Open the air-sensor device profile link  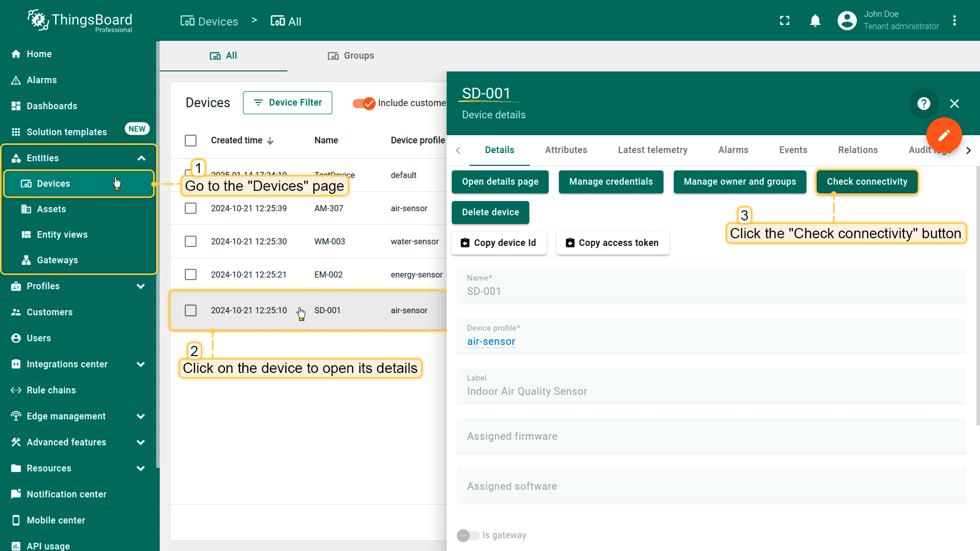491,342
